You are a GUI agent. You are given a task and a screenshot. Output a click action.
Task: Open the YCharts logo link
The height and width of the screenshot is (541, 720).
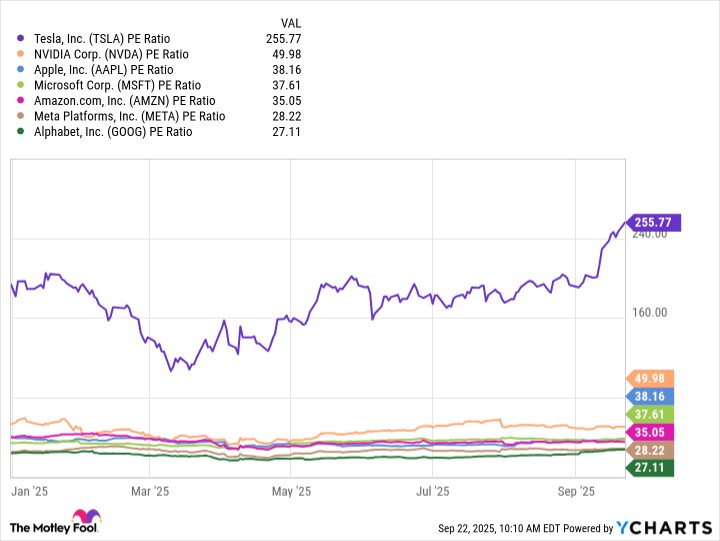[660, 527]
